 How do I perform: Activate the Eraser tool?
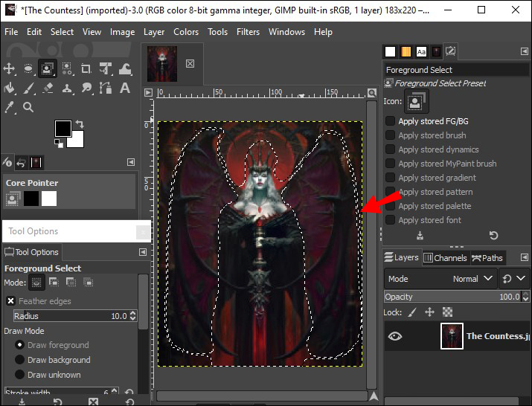coord(48,88)
